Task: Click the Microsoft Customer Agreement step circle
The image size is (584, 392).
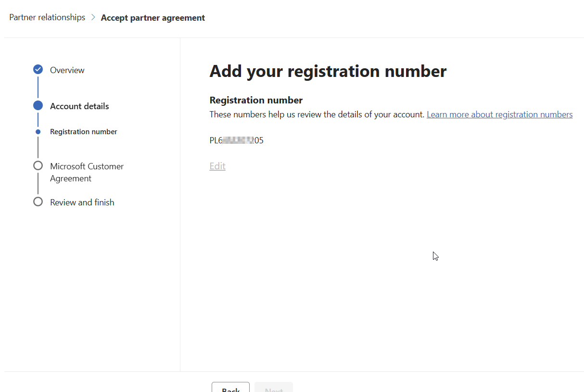Action: pos(38,166)
